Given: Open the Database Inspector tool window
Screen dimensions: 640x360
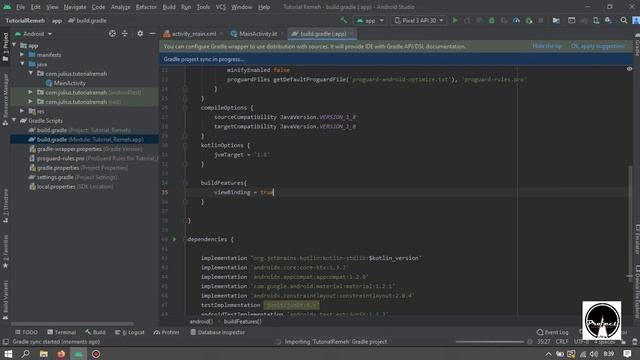Looking at the screenshot, I should 218,332.
